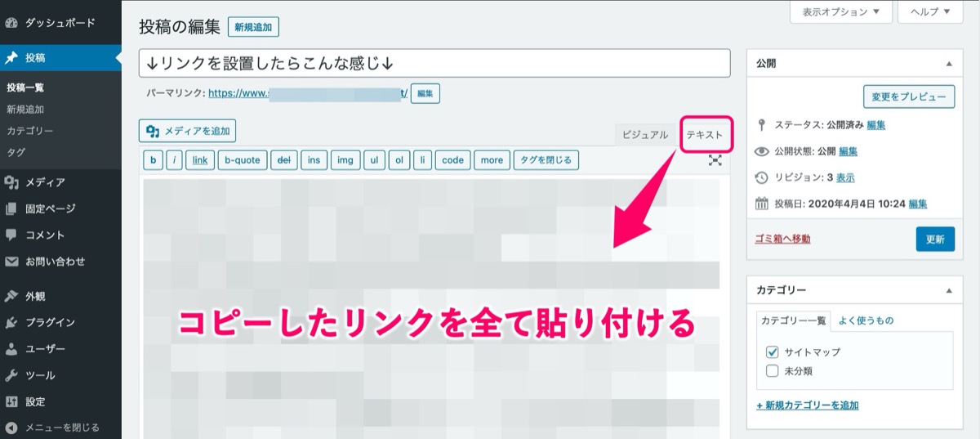This screenshot has width=980, height=439.
Task: Edit visibility via 公開状態 編集 link
Action: click(848, 151)
